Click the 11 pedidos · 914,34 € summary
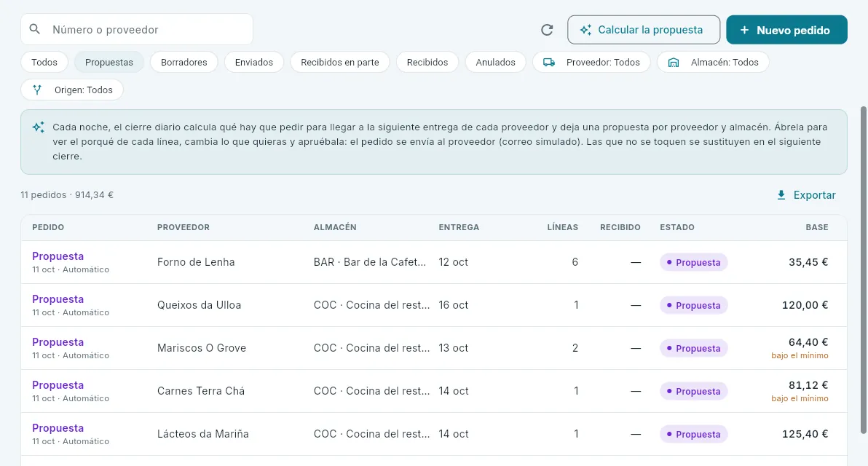 point(67,195)
